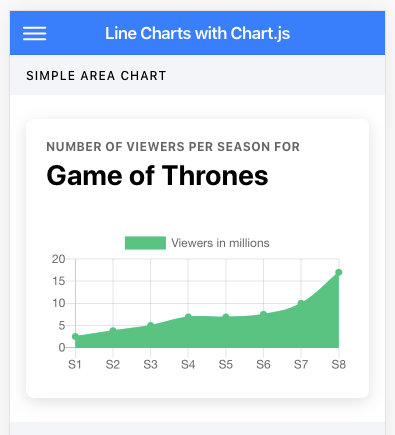Click the Game of Thrones heading

coord(157,175)
